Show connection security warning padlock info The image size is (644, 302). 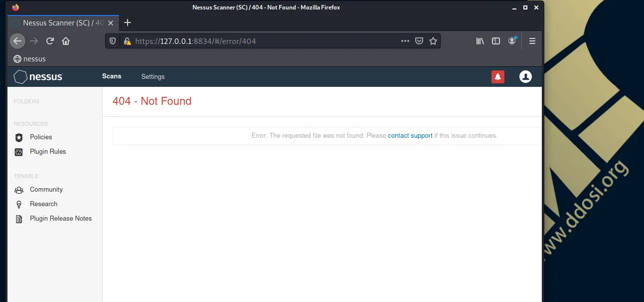point(127,41)
